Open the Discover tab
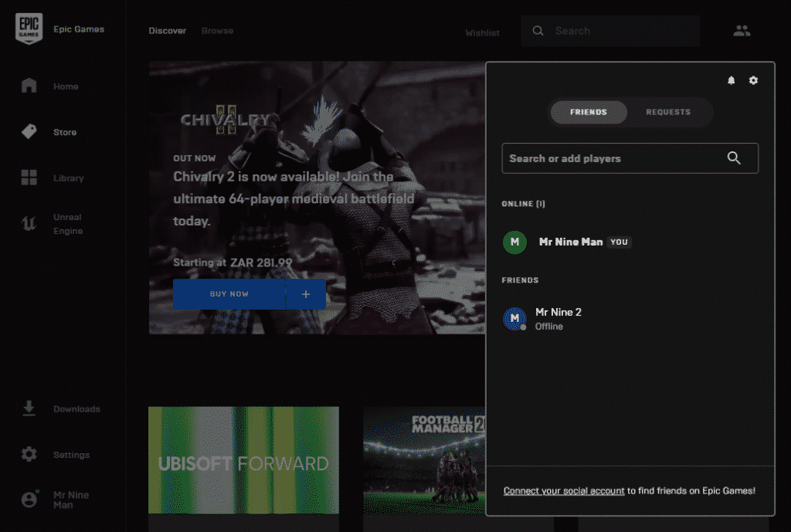Viewport: 791px width, 532px height. (168, 31)
